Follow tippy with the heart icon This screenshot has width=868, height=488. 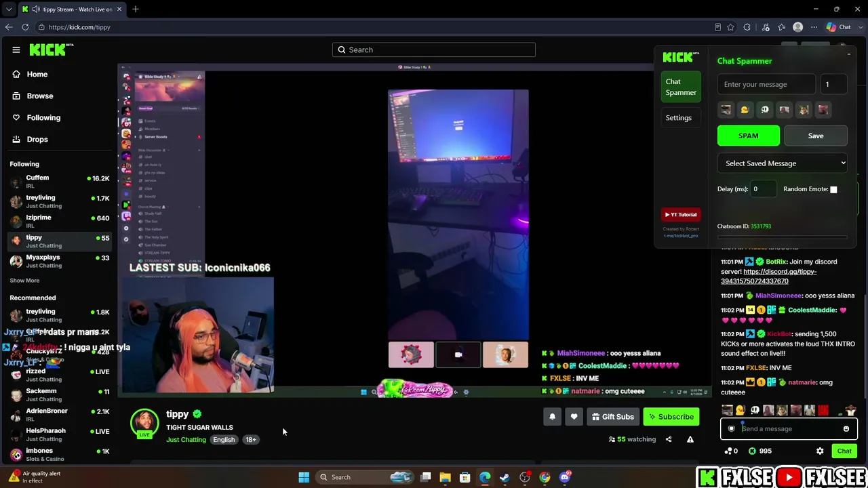(x=574, y=417)
